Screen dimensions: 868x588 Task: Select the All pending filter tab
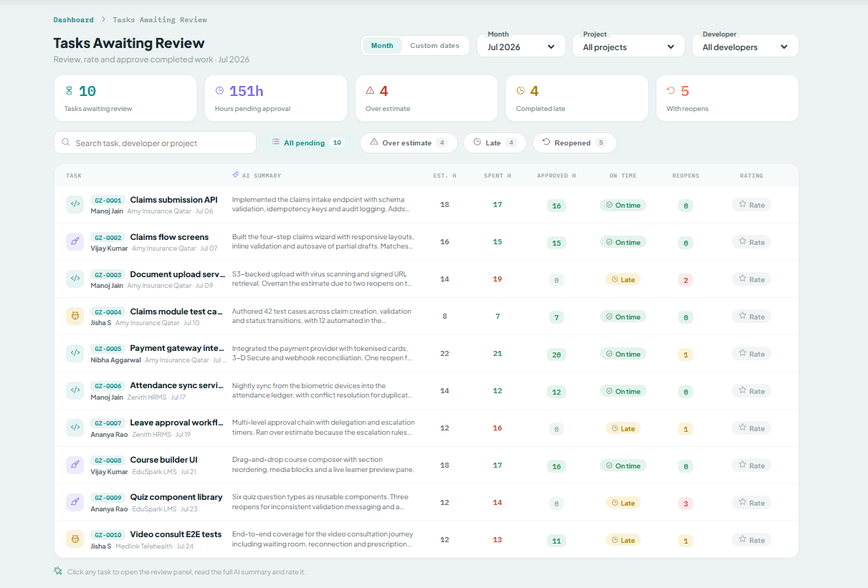(308, 143)
